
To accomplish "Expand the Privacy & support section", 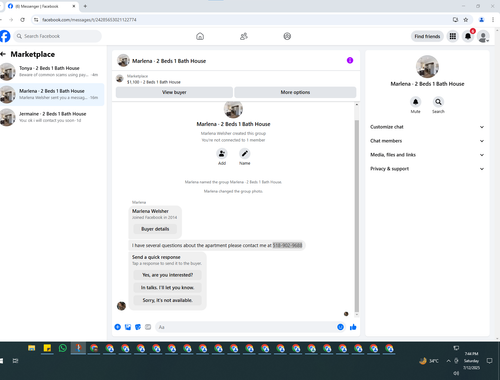I will pos(427,169).
